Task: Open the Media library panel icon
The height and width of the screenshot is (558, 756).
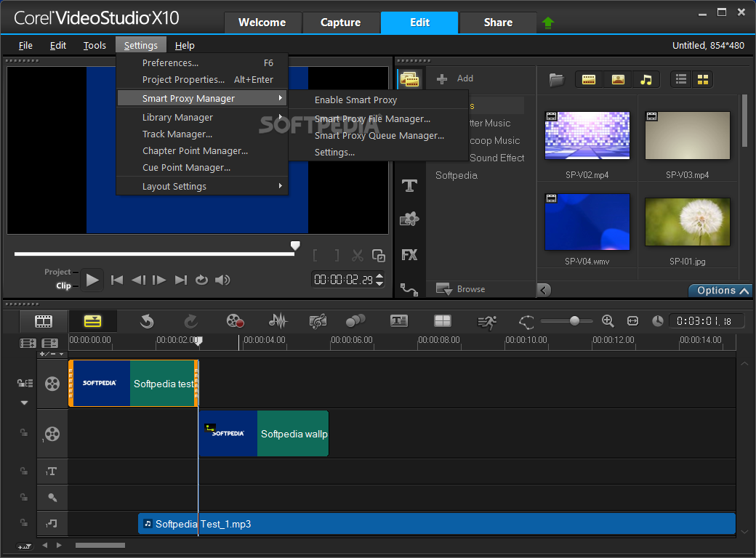Action: point(410,79)
